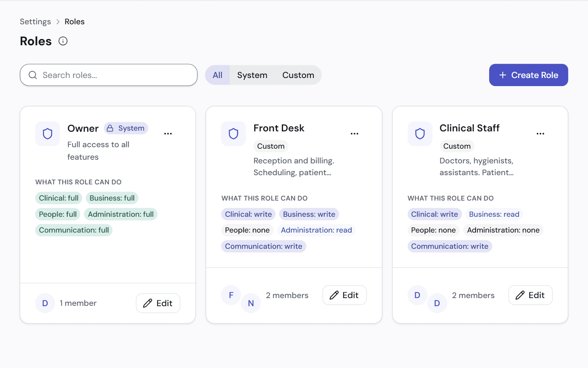Screen dimensions: 588x368
Task: Click the search magnifier icon
Action: (33, 75)
